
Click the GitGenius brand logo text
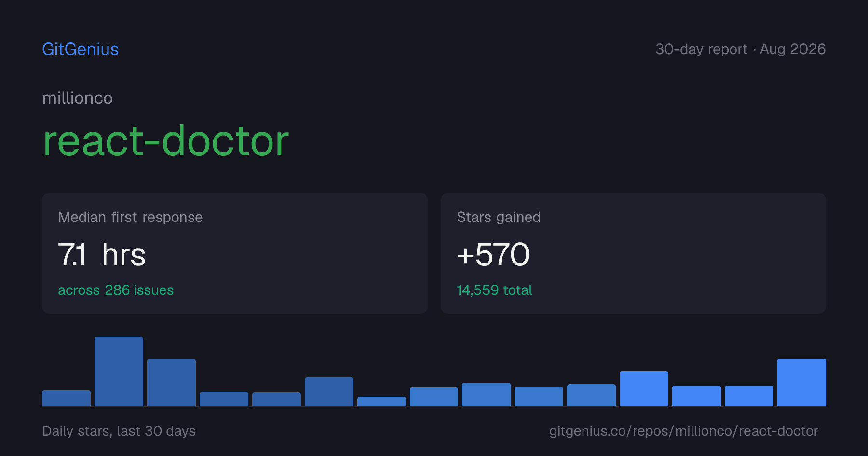point(81,49)
